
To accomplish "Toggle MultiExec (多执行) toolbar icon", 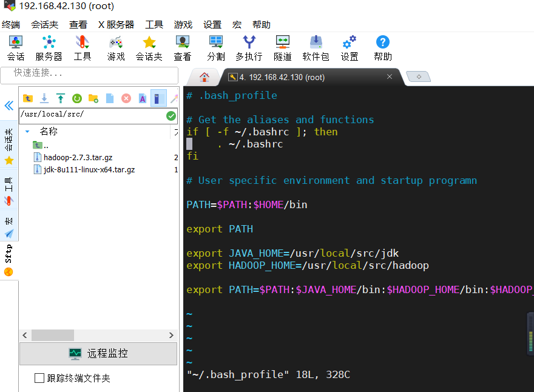I will point(249,49).
